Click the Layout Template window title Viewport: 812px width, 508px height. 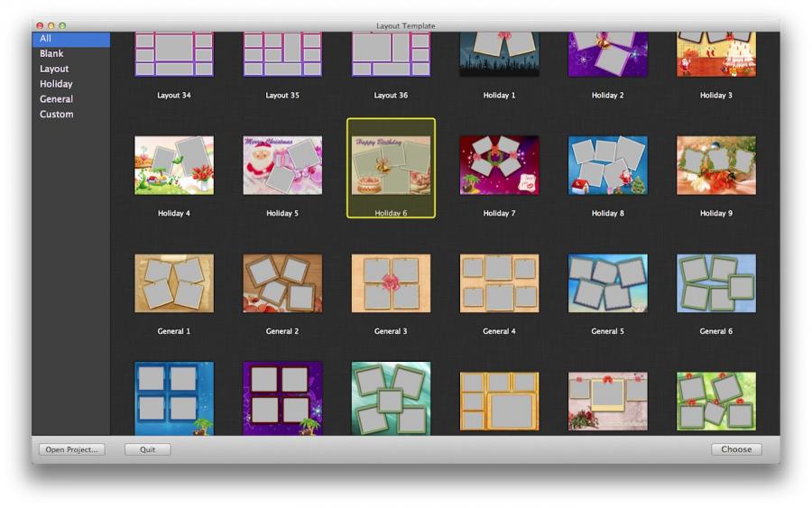(405, 25)
